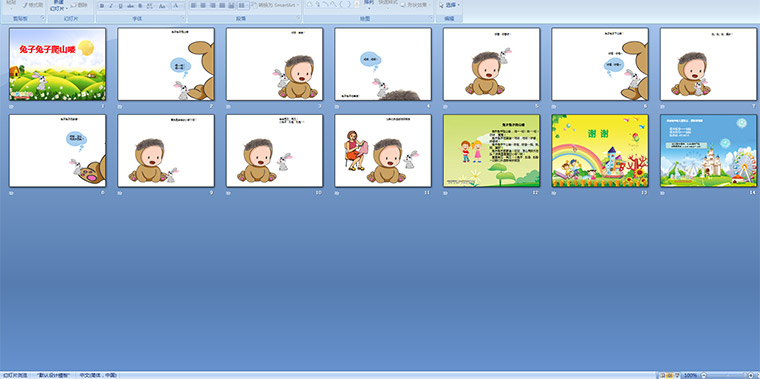760x379 pixels.
Task: Select slide 9 thumbnail
Action: click(166, 150)
